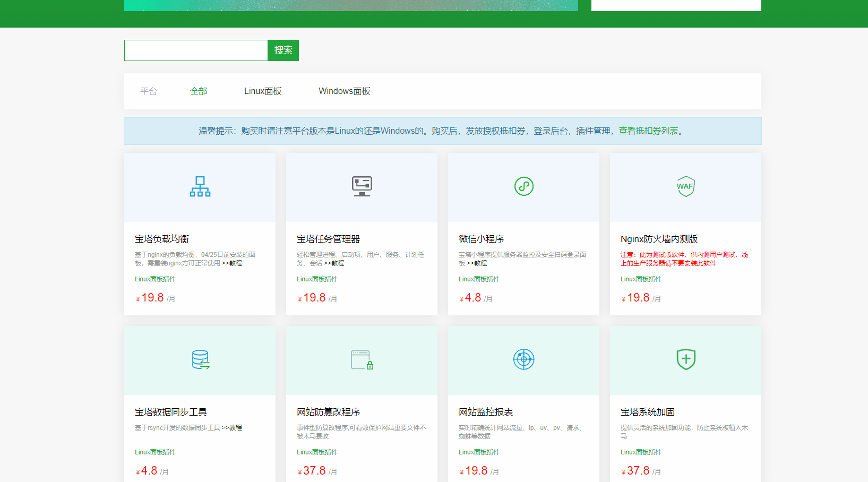Click the 宝塔系统加固 description text
This screenshot has height=482, width=868.
pos(684,432)
